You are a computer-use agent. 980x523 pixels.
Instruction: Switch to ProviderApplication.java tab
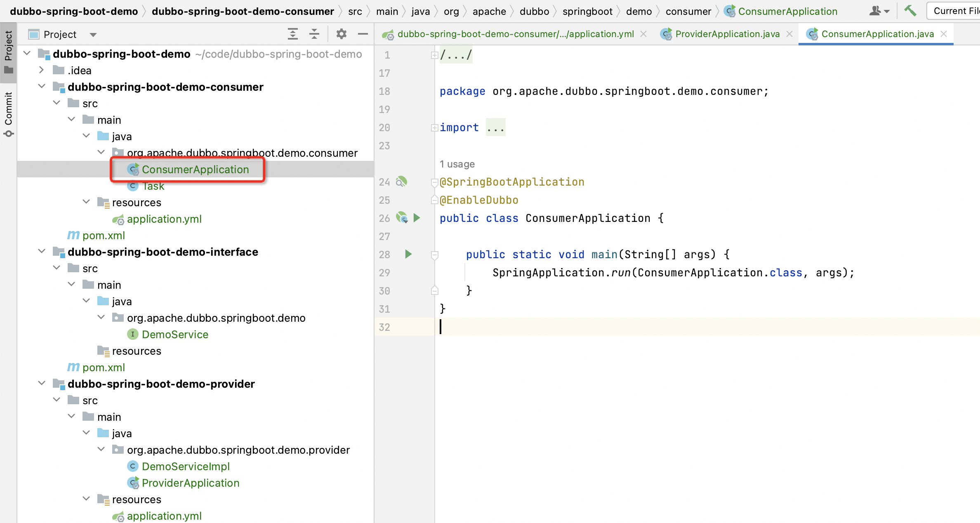(x=727, y=34)
